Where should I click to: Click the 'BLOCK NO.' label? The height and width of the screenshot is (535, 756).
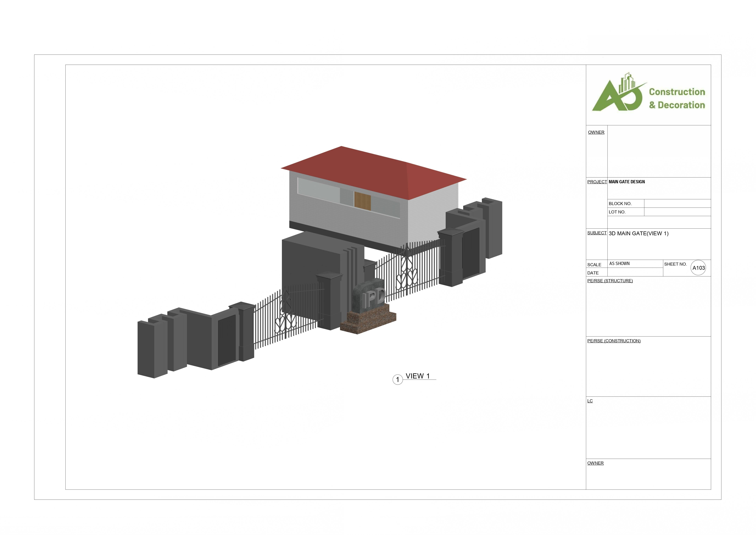[x=620, y=204]
